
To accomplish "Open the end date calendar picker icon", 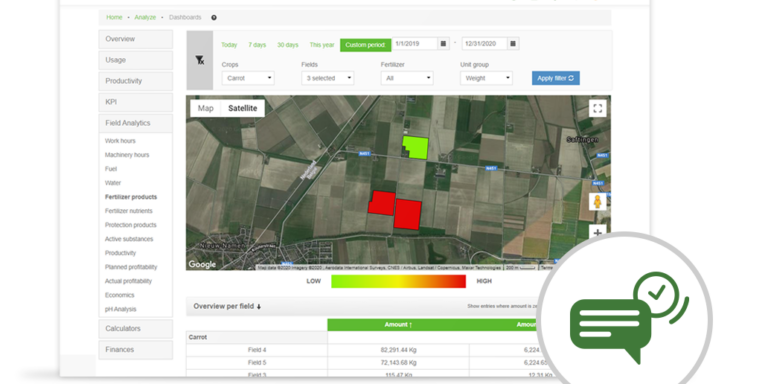I will tap(513, 44).
